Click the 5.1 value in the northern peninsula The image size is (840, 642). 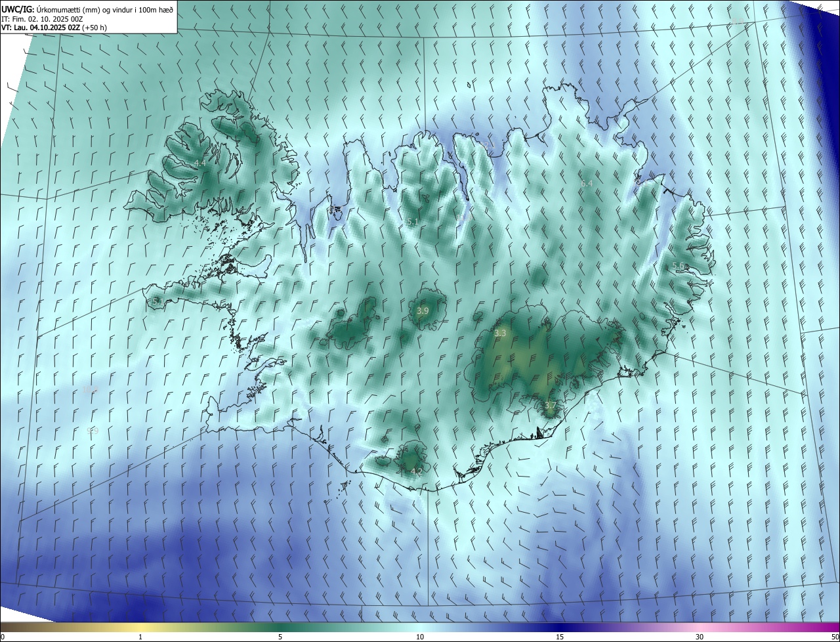412,222
